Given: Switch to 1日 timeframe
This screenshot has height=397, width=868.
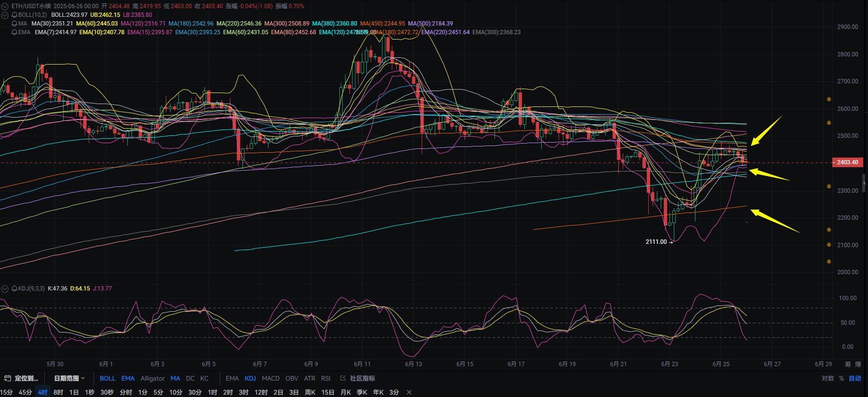Looking at the screenshot, I should 74,392.
